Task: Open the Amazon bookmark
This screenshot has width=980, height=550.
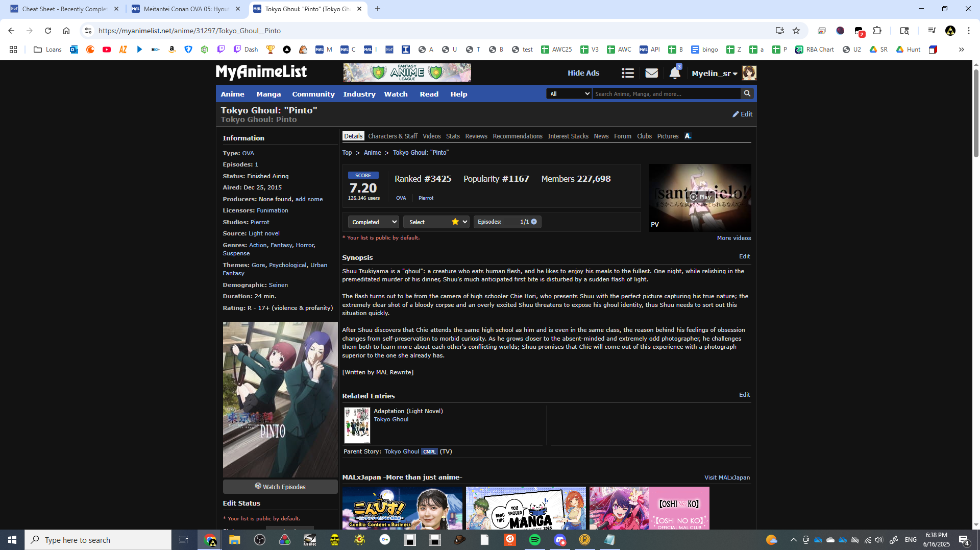Action: tap(172, 50)
